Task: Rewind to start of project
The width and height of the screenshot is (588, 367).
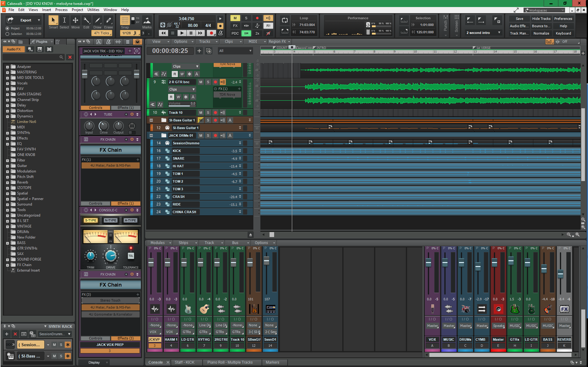Action: pyautogui.click(x=164, y=33)
